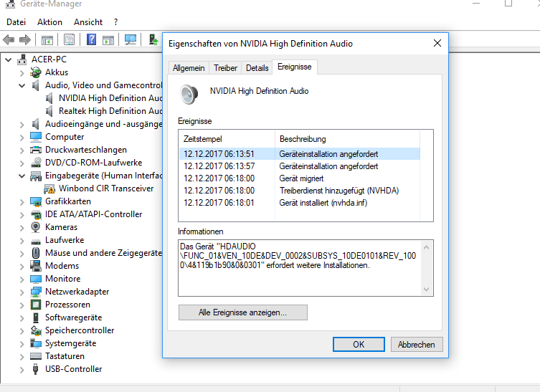Collapse the Audio, Video und Gamecontroller category
The image size is (540, 392).
point(22,85)
